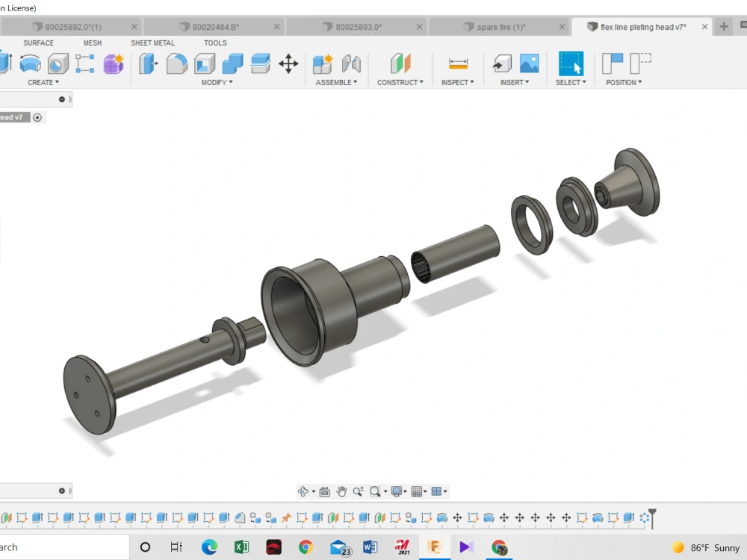Open the Viewports layout icon
Screen dimensions: 747x560
pos(436,491)
